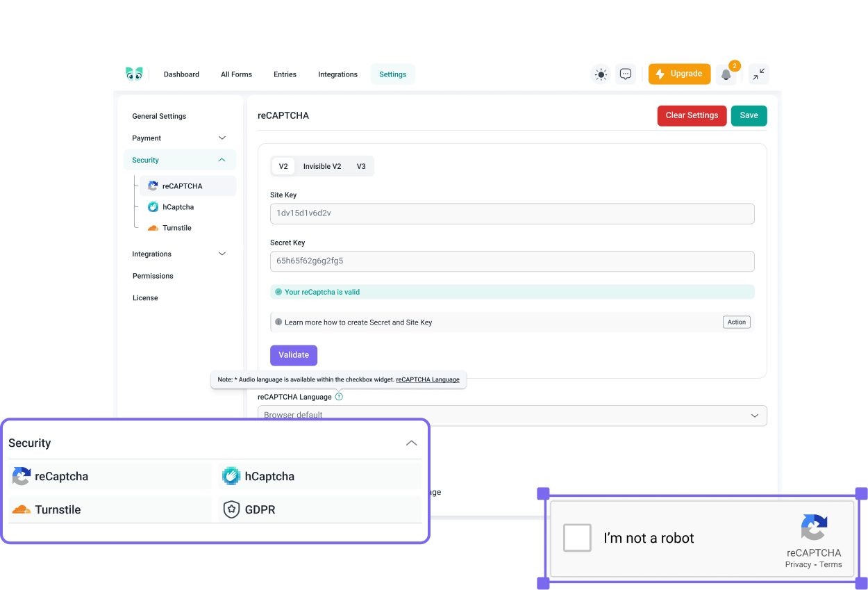Collapse the Security card chevron
This screenshot has height=590, width=868.
(x=412, y=443)
